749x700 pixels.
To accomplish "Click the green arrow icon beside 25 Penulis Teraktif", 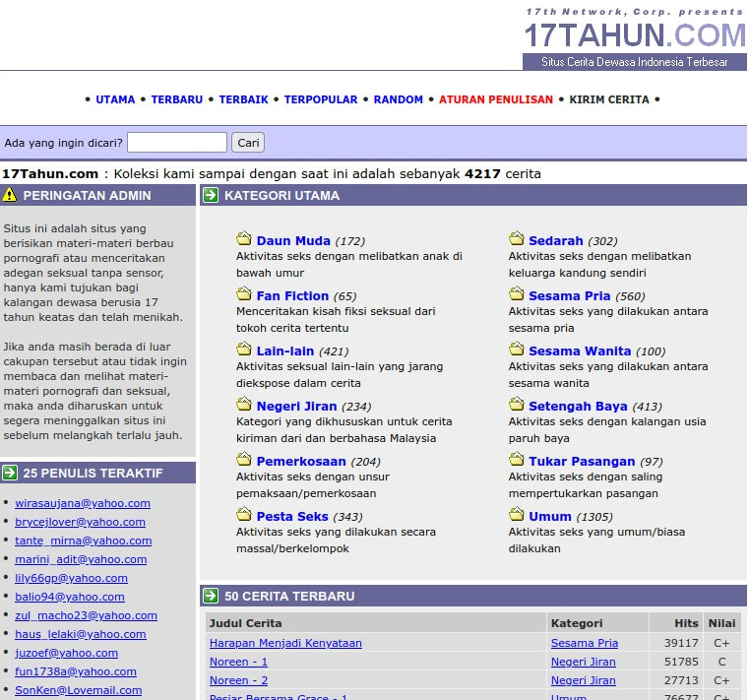I will pos(10,473).
